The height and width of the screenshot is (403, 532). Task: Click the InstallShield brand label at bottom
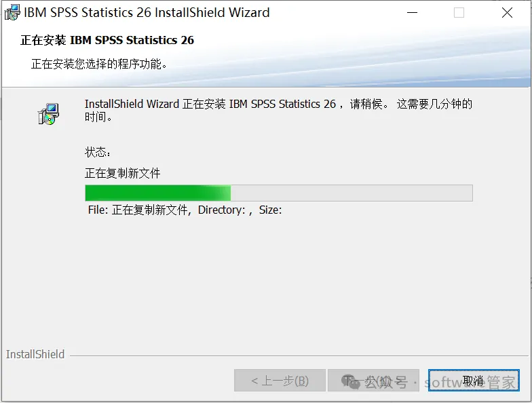[x=35, y=354]
